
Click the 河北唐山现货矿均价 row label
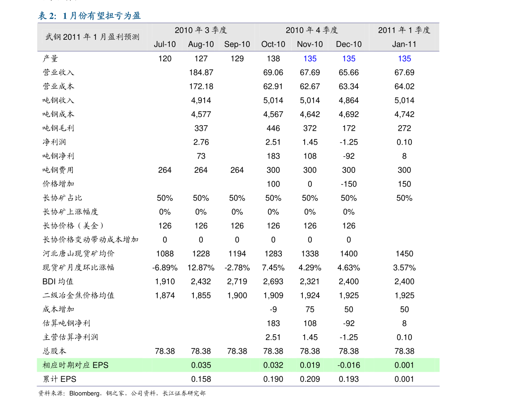click(78, 253)
